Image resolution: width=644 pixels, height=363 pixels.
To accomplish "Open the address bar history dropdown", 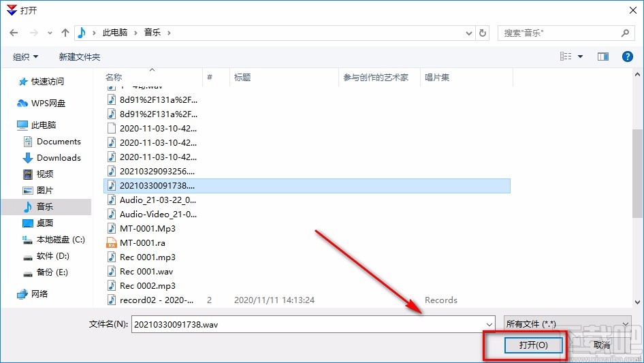I will pyautogui.click(x=468, y=33).
